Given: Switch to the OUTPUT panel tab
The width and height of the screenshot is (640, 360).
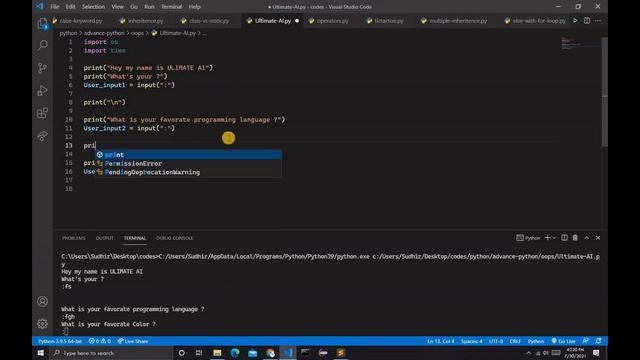Looking at the screenshot, I should pyautogui.click(x=104, y=238).
